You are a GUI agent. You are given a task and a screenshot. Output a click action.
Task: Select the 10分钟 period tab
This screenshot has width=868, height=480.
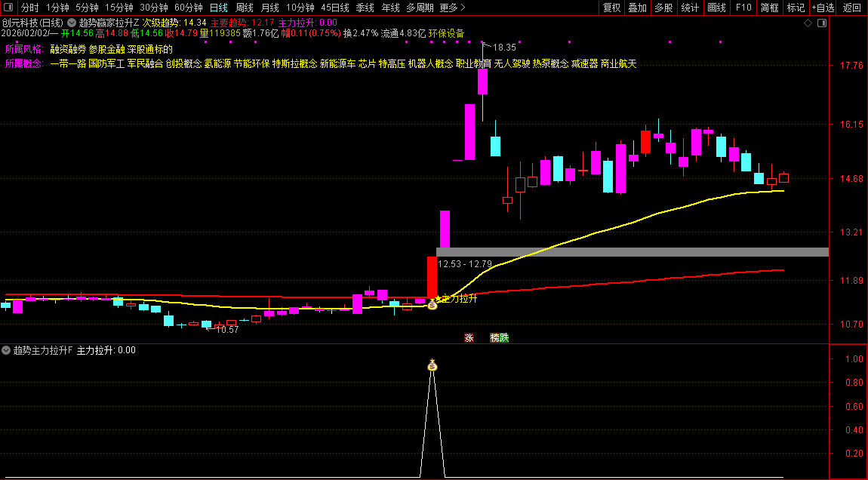(300, 8)
